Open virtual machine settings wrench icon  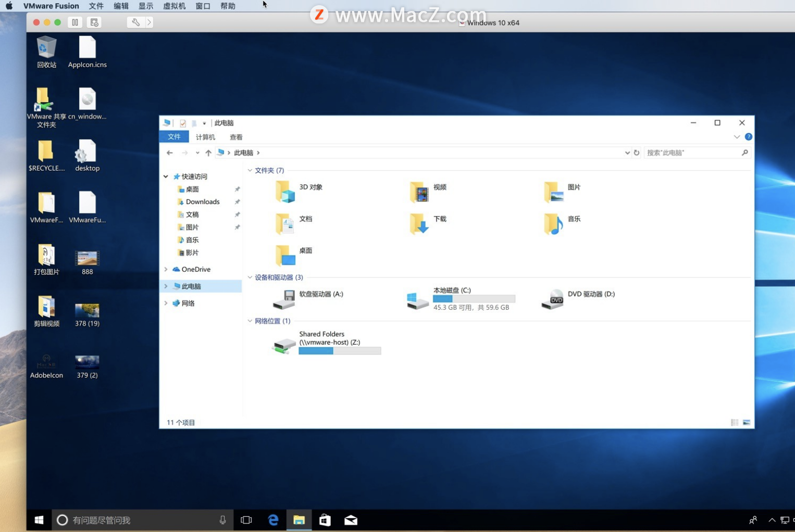click(x=135, y=22)
